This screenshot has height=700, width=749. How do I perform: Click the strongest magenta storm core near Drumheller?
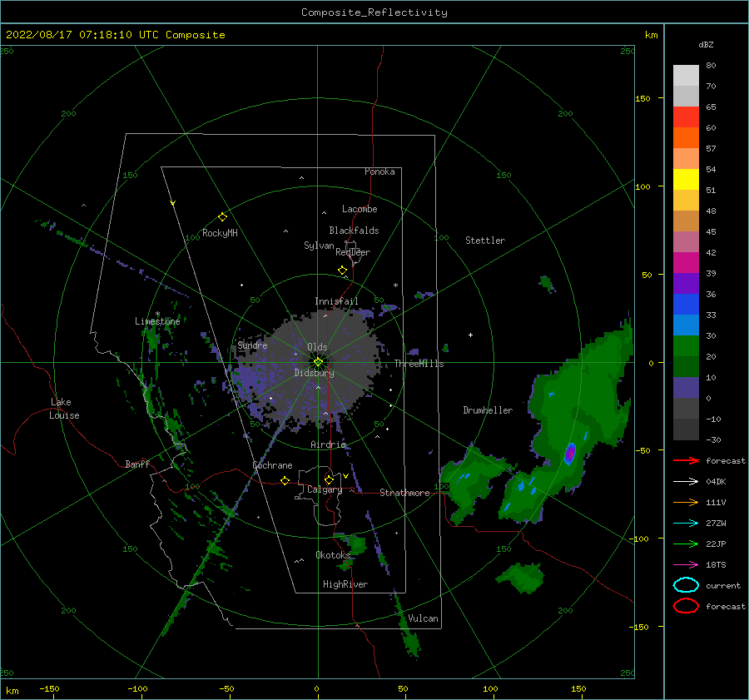coord(570,454)
